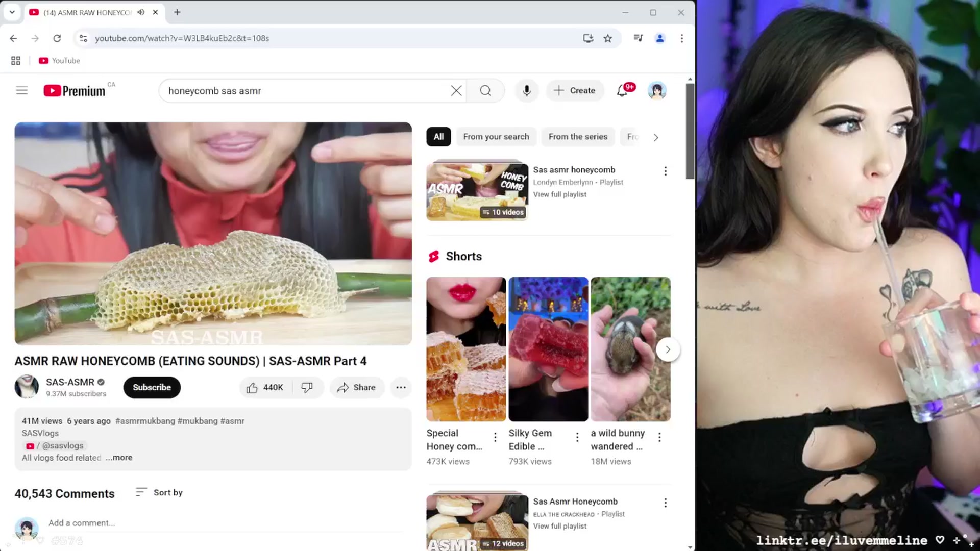View site information icon in address bar
The width and height of the screenshot is (980, 551).
(x=83, y=38)
